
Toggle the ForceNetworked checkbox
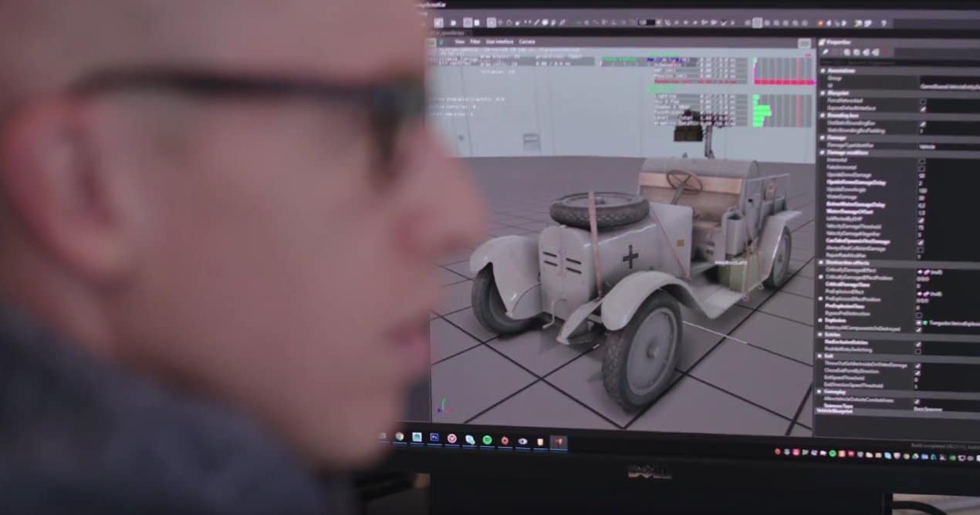pyautogui.click(x=922, y=100)
